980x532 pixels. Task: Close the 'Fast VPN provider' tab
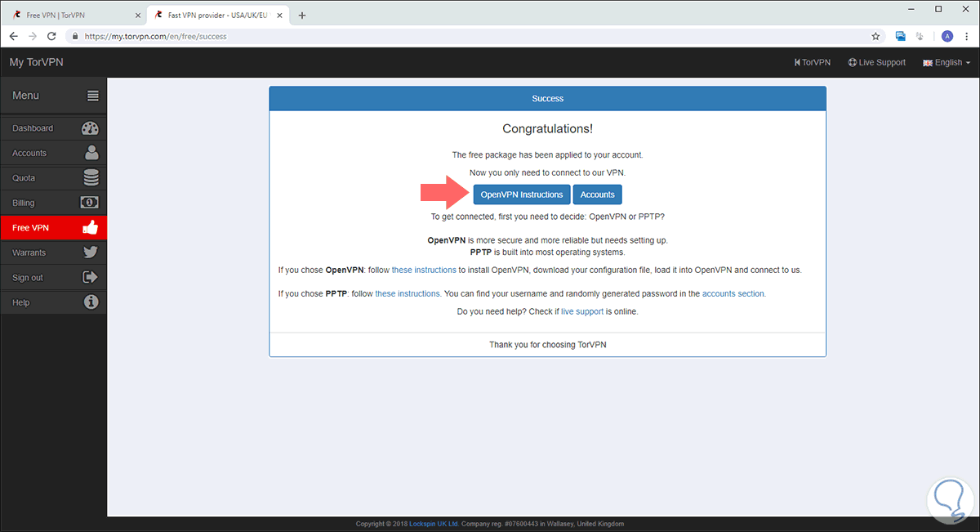(x=279, y=16)
